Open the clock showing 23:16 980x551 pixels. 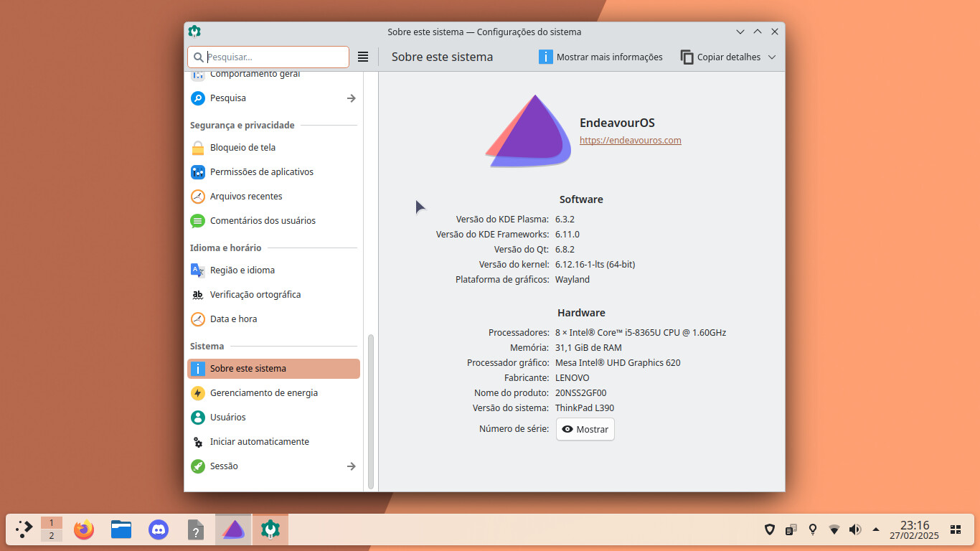[x=915, y=530]
